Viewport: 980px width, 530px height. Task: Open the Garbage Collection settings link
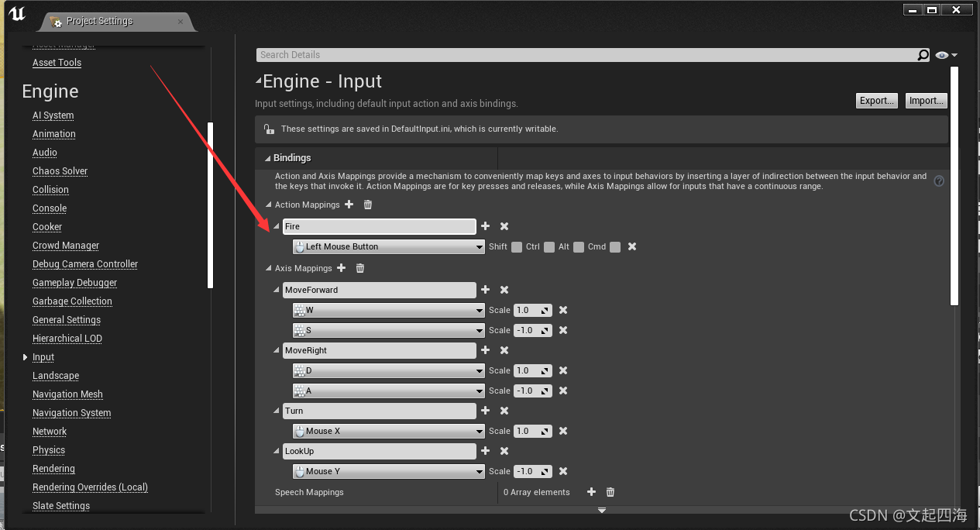[x=72, y=301]
